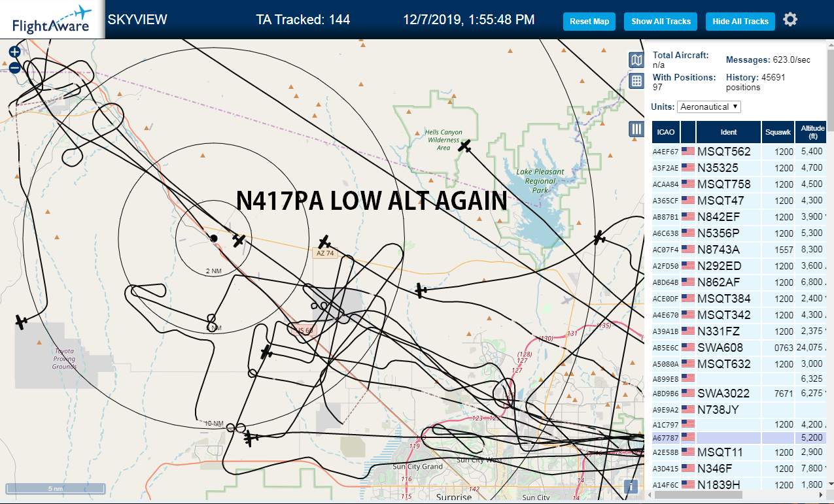
Task: Select the MSQT342 aircraft row
Action: tap(739, 315)
